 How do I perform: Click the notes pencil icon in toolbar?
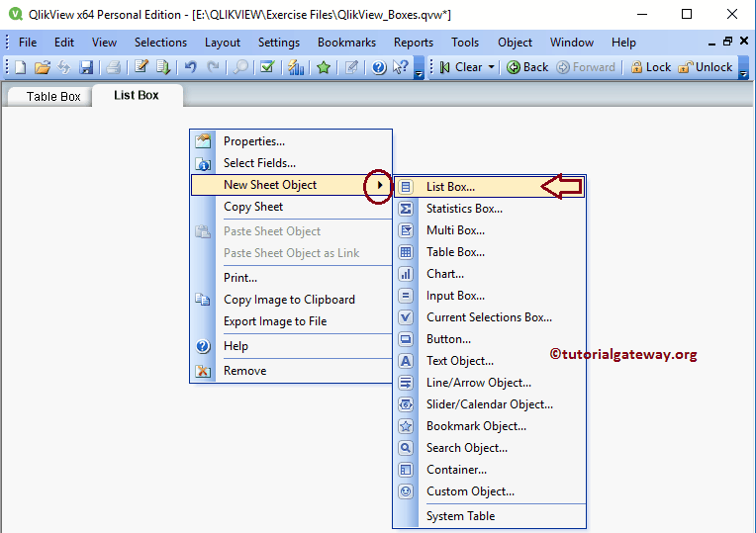[351, 67]
